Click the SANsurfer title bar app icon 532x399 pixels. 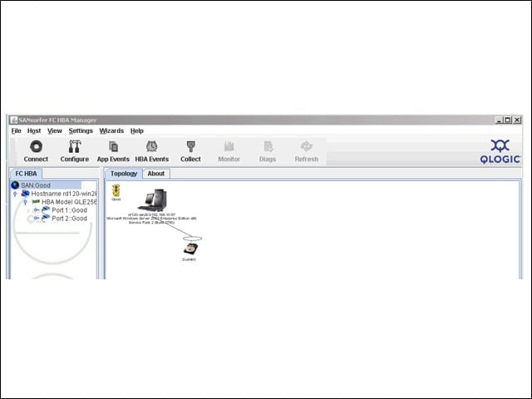click(x=14, y=120)
